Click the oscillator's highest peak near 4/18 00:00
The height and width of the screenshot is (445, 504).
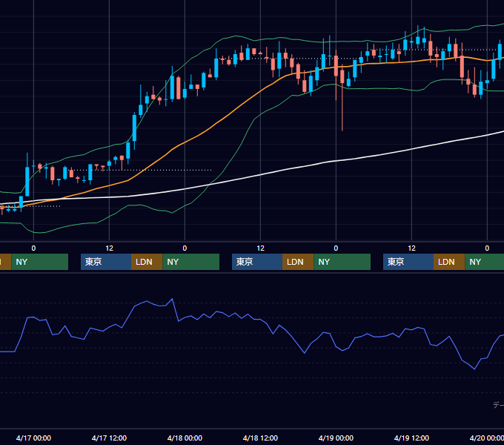[172, 299]
